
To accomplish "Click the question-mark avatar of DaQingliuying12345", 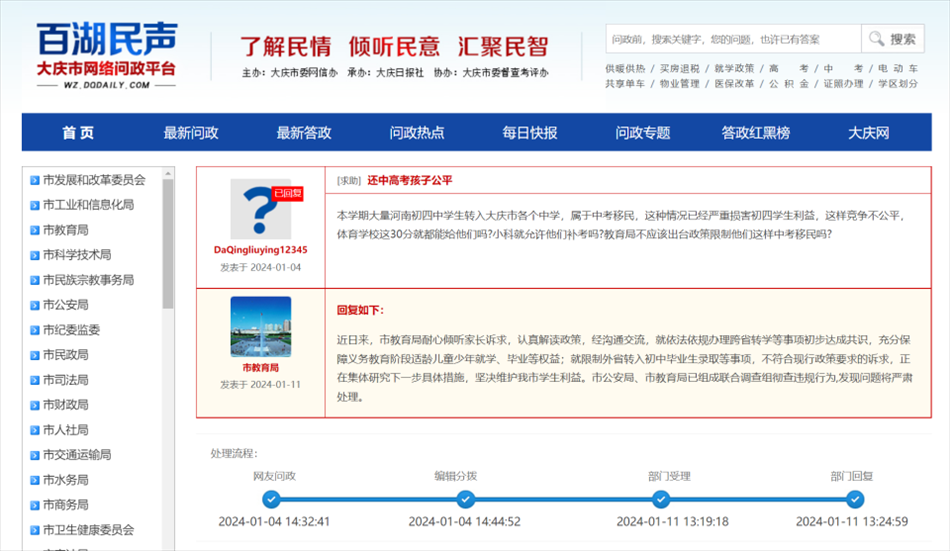I will click(260, 209).
